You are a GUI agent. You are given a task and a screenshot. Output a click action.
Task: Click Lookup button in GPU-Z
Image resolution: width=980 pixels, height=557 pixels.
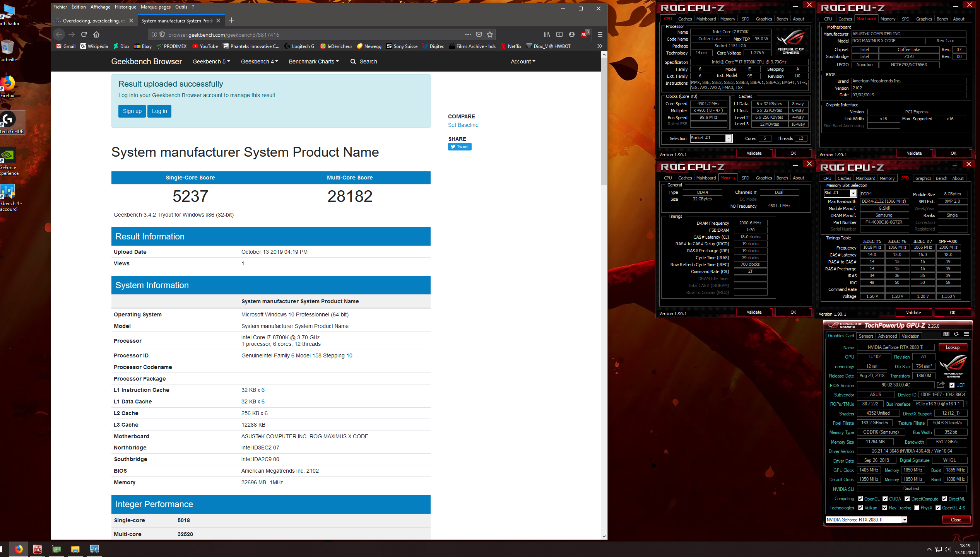tap(953, 347)
